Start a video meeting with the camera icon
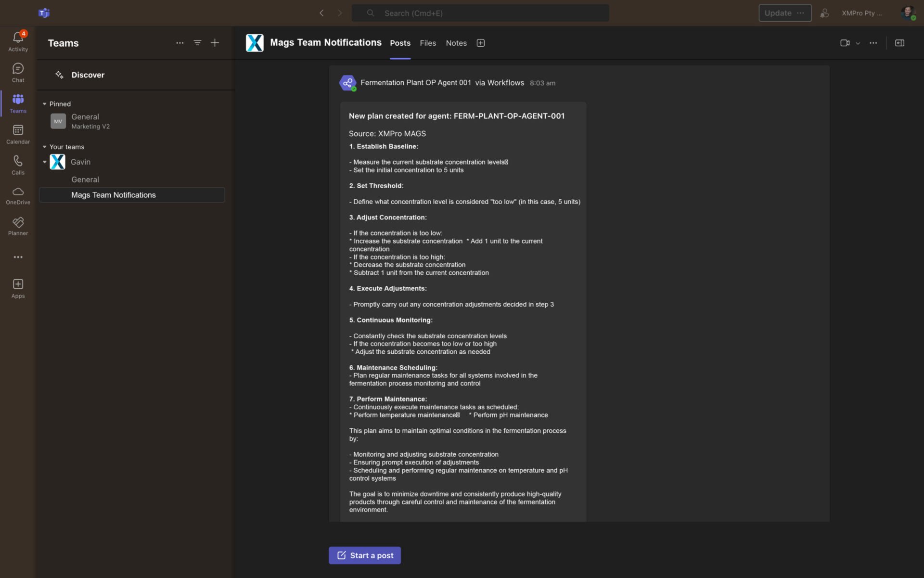This screenshot has width=924, height=578. 845,43
